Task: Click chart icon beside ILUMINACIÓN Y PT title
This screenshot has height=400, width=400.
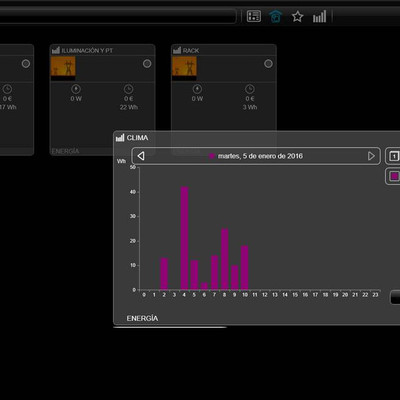Action: click(x=56, y=50)
